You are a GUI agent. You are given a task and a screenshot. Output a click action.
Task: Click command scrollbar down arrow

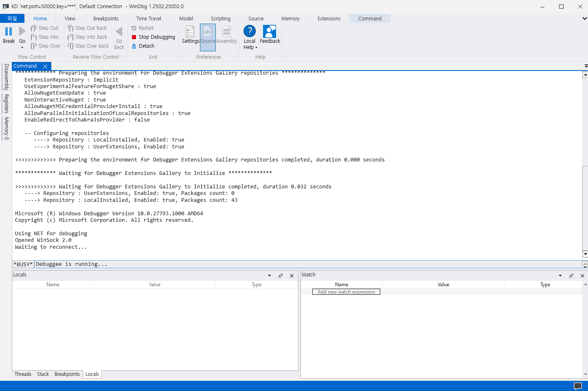585,254
